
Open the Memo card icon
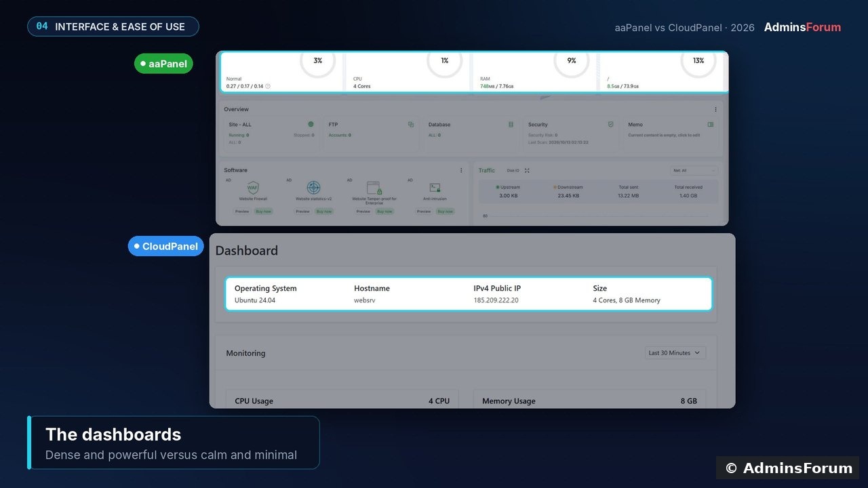pos(711,125)
